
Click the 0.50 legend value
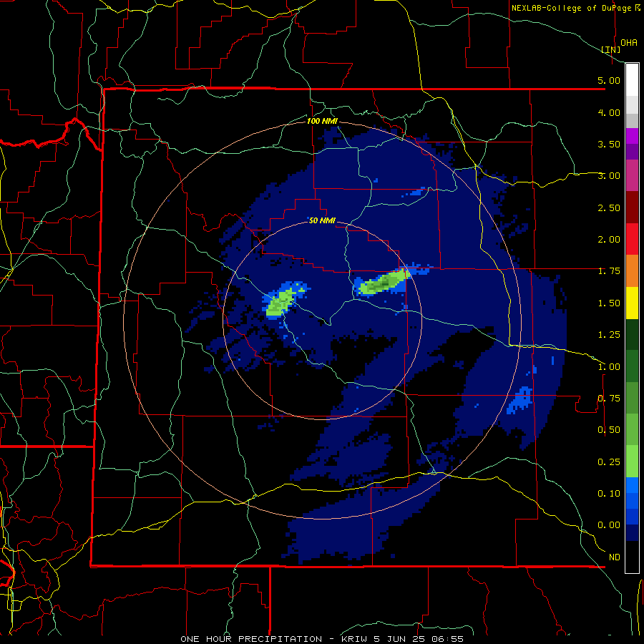pyautogui.click(x=609, y=430)
